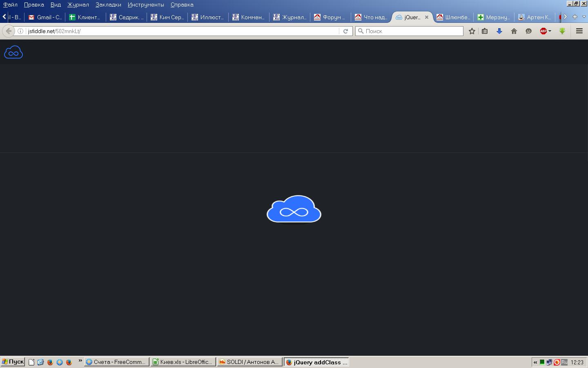588x368 pixels.
Task: Close the active jQuery tab
Action: [x=427, y=17]
